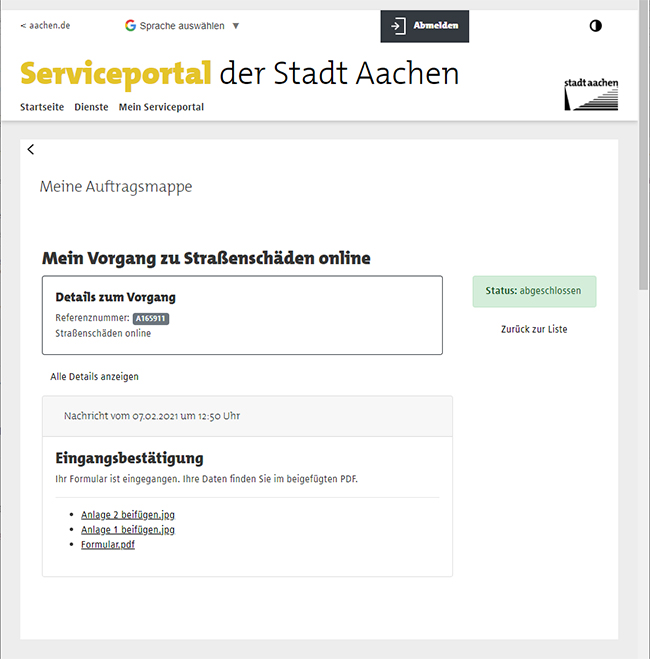650x659 pixels.
Task: Toggle the high-contrast mode icon
Action: pos(596,26)
